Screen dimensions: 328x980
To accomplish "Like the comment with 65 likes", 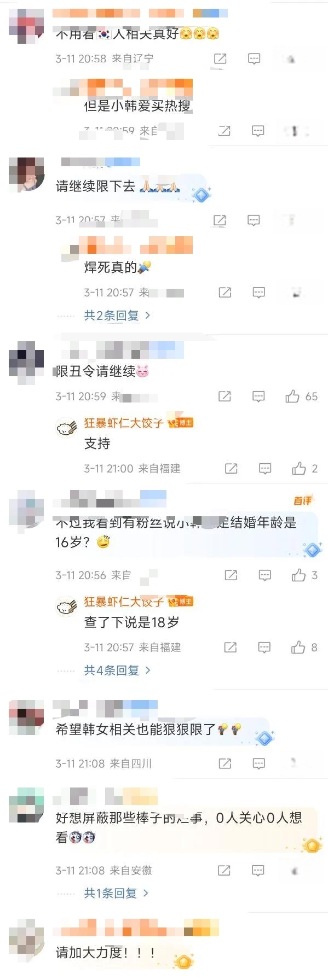I will click(x=292, y=396).
